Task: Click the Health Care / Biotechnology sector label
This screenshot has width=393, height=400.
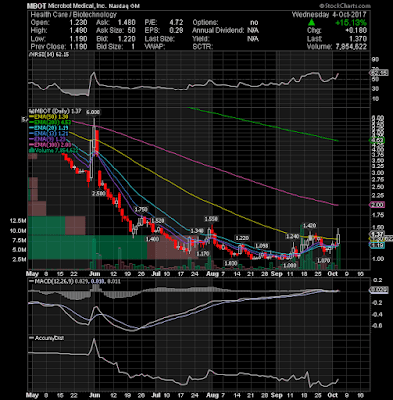Action: click(x=74, y=15)
